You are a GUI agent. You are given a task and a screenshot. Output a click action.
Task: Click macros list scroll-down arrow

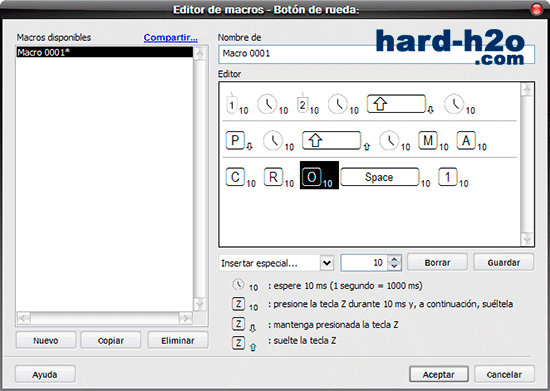[x=200, y=304]
